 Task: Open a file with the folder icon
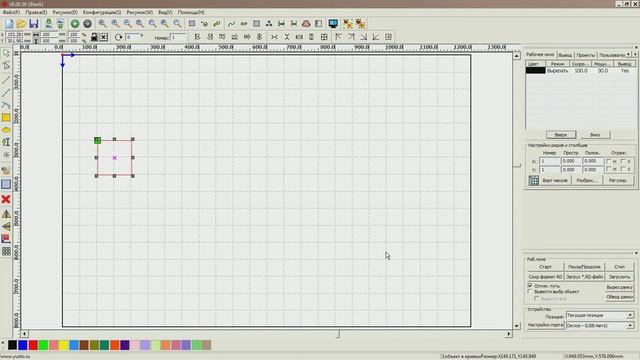click(21, 24)
